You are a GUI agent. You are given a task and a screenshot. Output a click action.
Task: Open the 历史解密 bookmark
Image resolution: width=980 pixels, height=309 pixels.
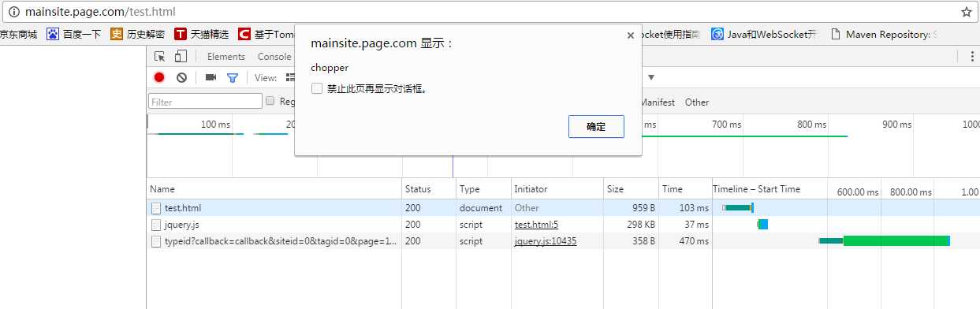tap(138, 34)
